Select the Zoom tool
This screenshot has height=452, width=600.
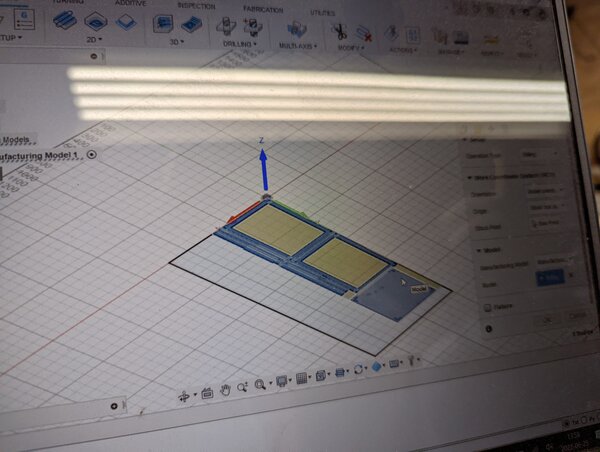[242, 387]
